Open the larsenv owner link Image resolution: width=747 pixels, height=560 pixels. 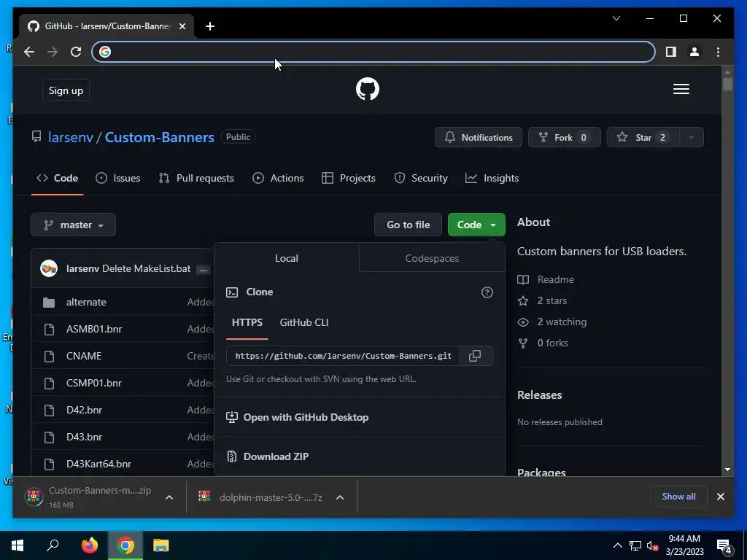71,137
